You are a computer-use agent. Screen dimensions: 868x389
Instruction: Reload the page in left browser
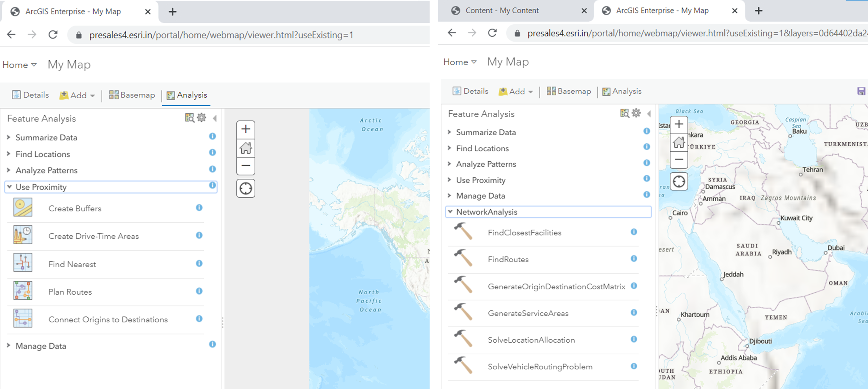(x=53, y=34)
